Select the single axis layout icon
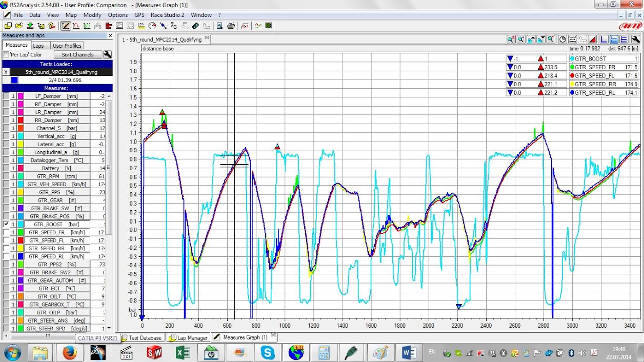 (603, 39)
